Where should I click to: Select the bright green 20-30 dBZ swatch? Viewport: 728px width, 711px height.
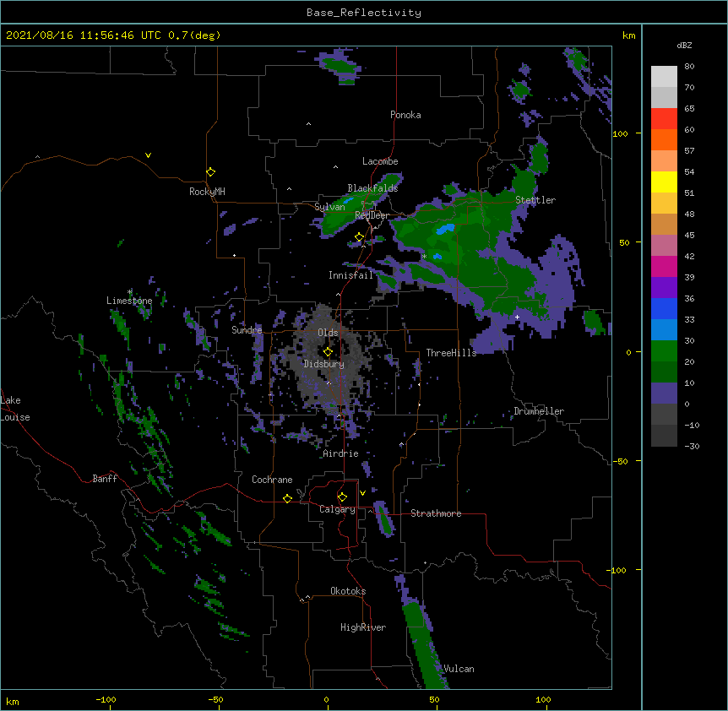pos(664,351)
